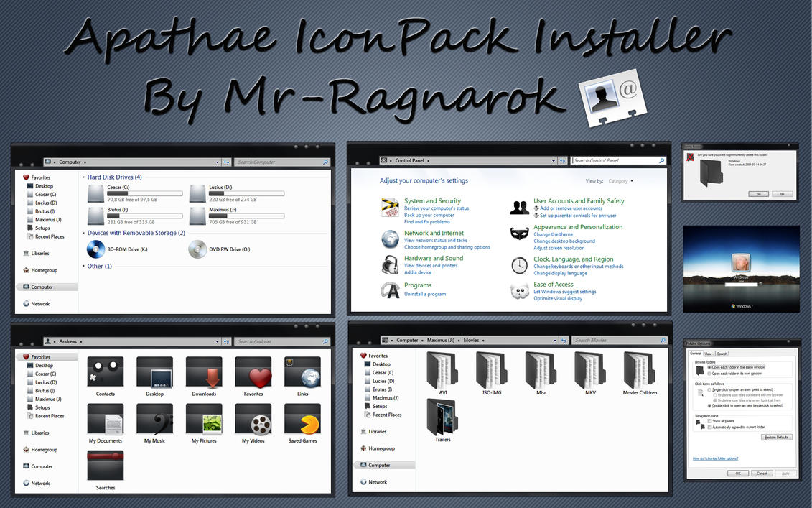Switch to Search tab in Folder Options
The image size is (812, 508).
tap(722, 354)
